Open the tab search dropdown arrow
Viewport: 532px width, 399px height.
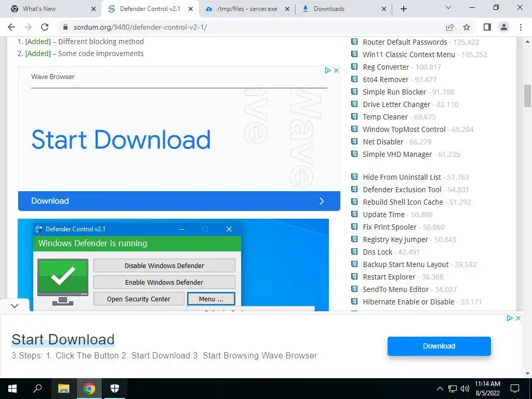pos(448,7)
